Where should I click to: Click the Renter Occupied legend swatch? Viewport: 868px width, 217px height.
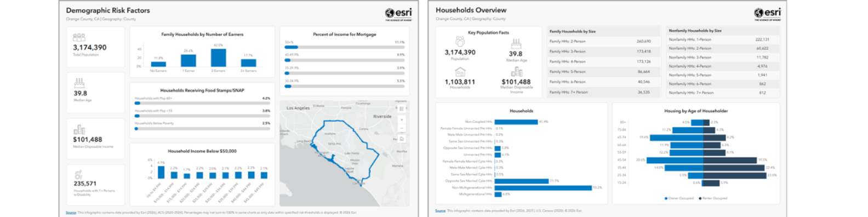[x=700, y=198]
